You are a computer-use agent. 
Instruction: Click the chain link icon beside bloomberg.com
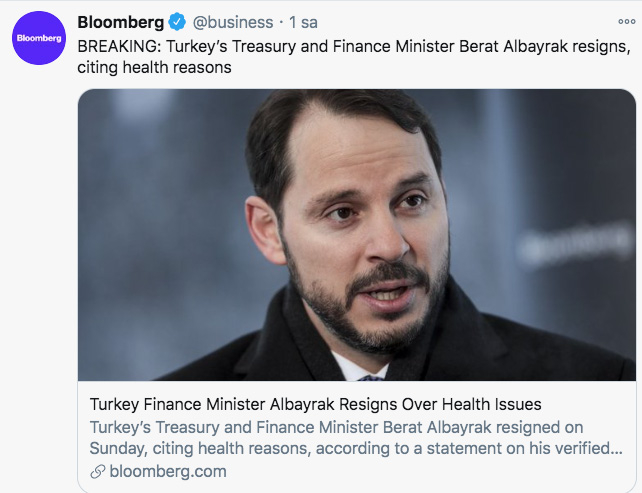(97, 471)
